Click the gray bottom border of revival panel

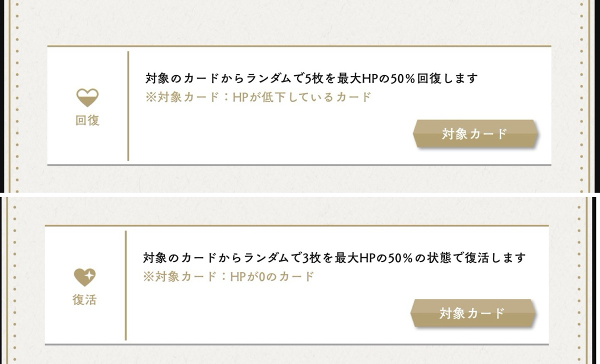pos(296,344)
